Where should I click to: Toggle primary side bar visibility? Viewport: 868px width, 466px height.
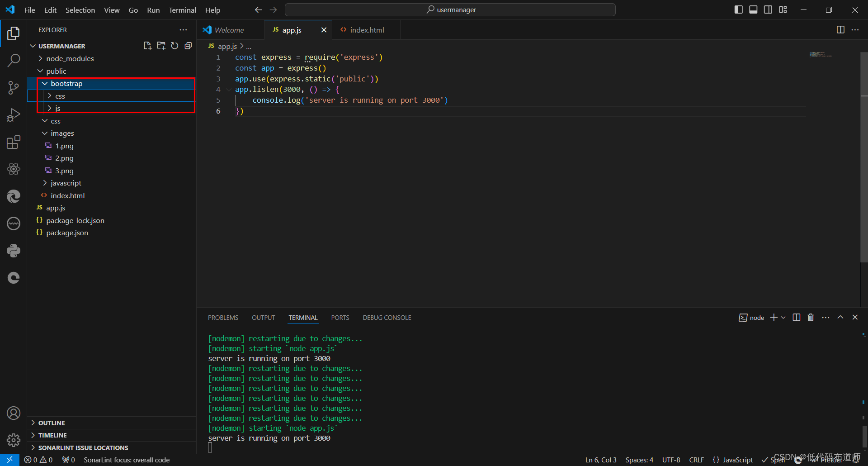tap(739, 10)
